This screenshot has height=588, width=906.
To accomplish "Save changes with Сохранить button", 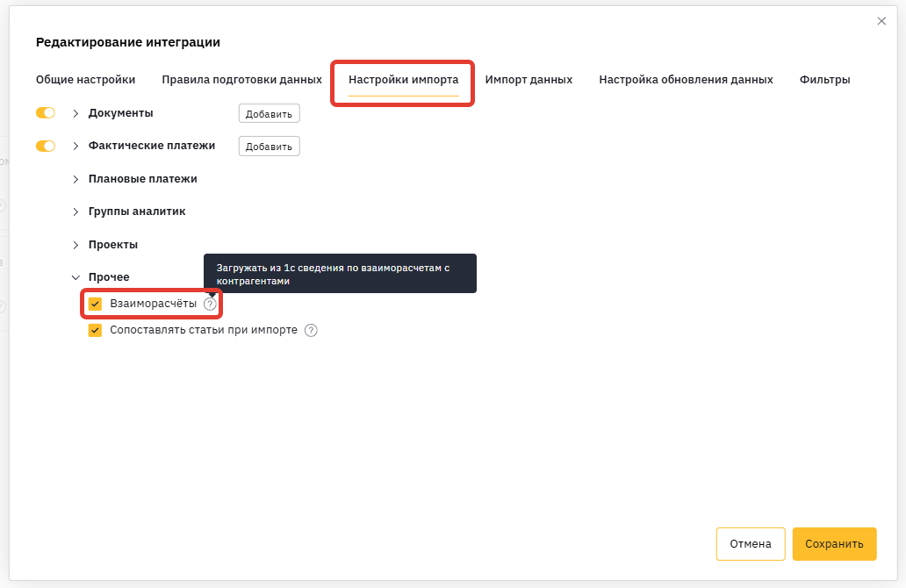I will 834,544.
